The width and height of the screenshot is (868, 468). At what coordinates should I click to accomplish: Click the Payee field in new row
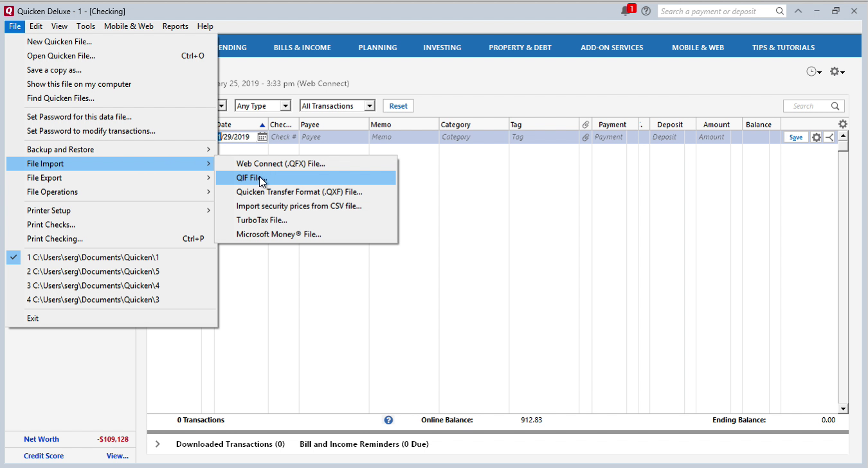334,137
